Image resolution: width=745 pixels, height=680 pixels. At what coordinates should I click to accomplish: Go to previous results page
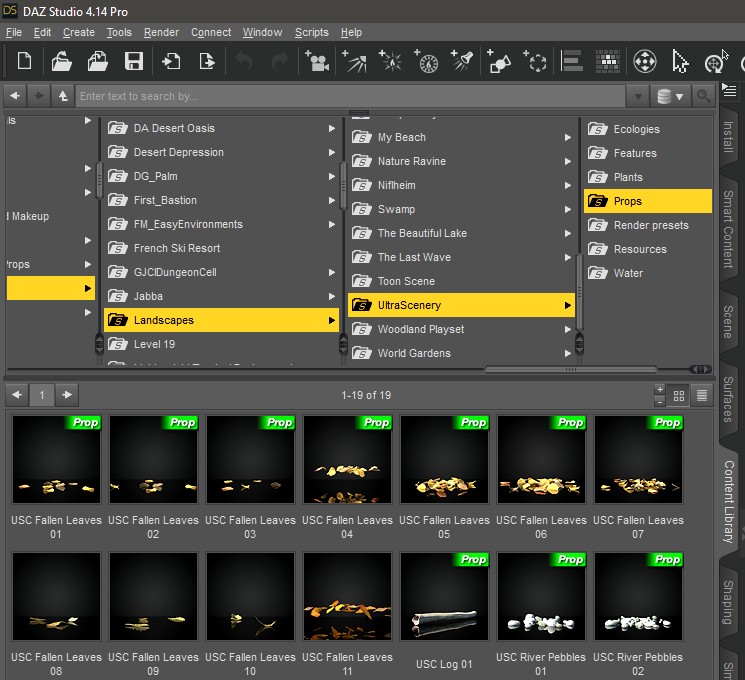(17, 395)
